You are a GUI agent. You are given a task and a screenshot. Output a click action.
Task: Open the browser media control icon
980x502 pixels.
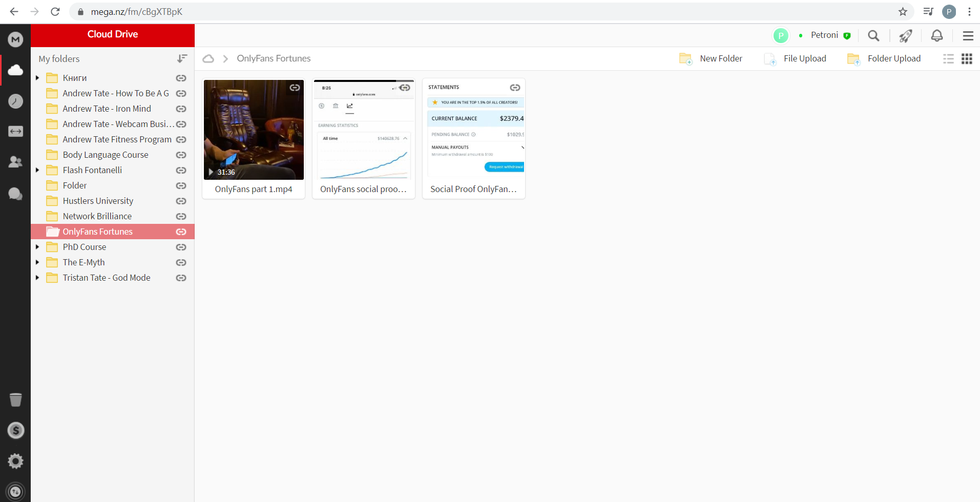tap(928, 12)
